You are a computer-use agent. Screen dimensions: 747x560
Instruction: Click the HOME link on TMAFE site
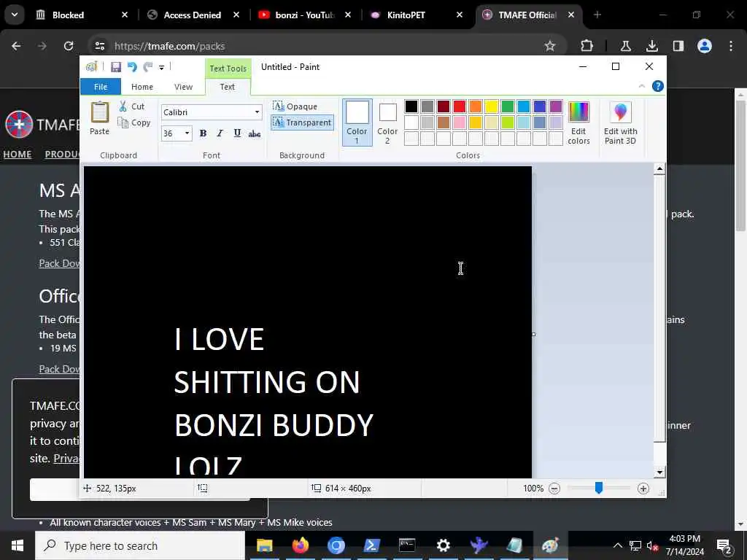[18, 155]
